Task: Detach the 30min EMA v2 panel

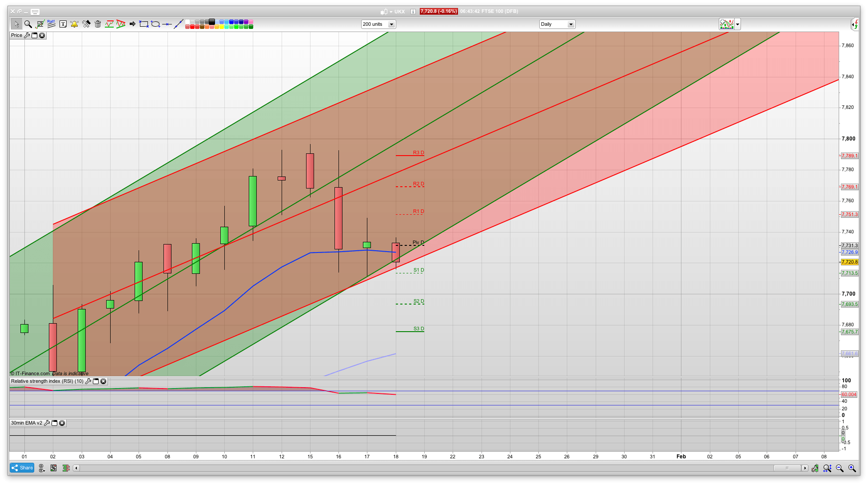Action: tap(54, 423)
